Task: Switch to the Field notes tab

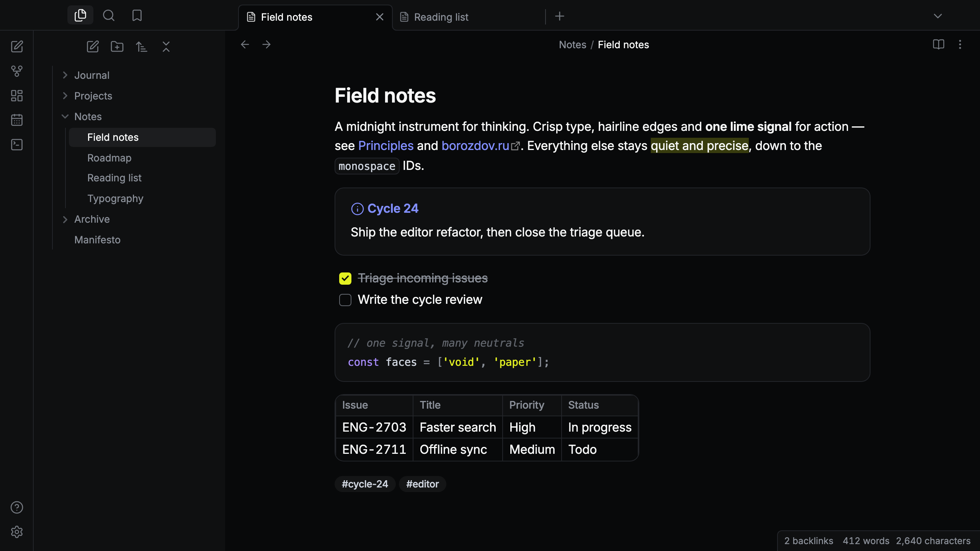Action: tap(315, 17)
